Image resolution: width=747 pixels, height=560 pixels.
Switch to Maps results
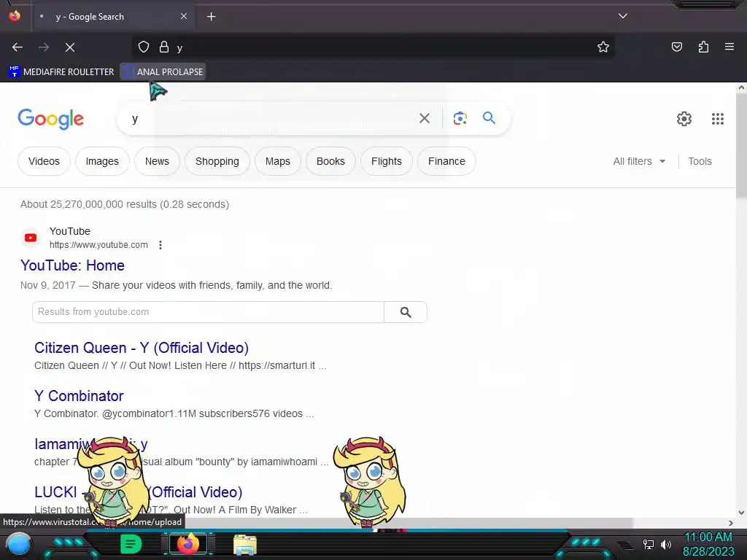tap(278, 161)
